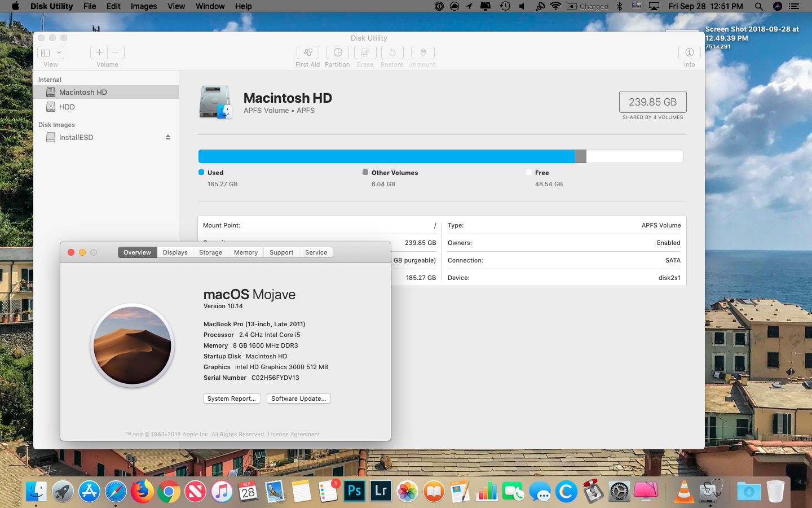Viewport: 812px width, 508px height.
Task: Open the Memory tab
Action: 246,252
